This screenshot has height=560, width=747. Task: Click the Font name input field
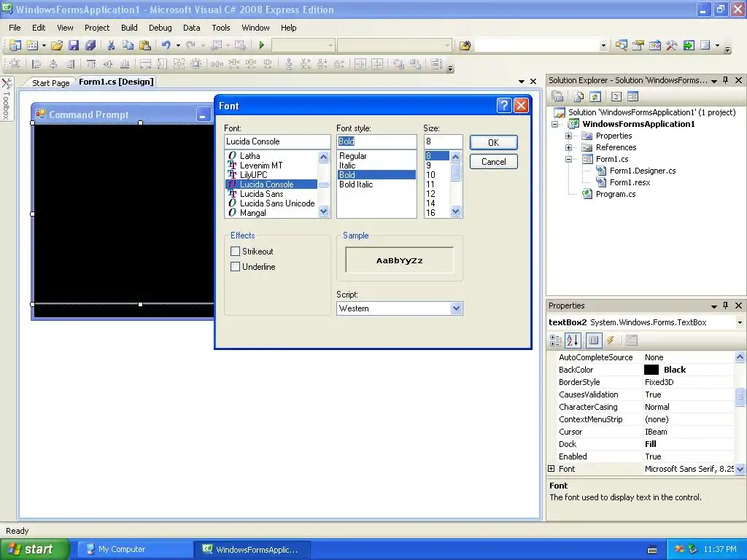pos(277,141)
